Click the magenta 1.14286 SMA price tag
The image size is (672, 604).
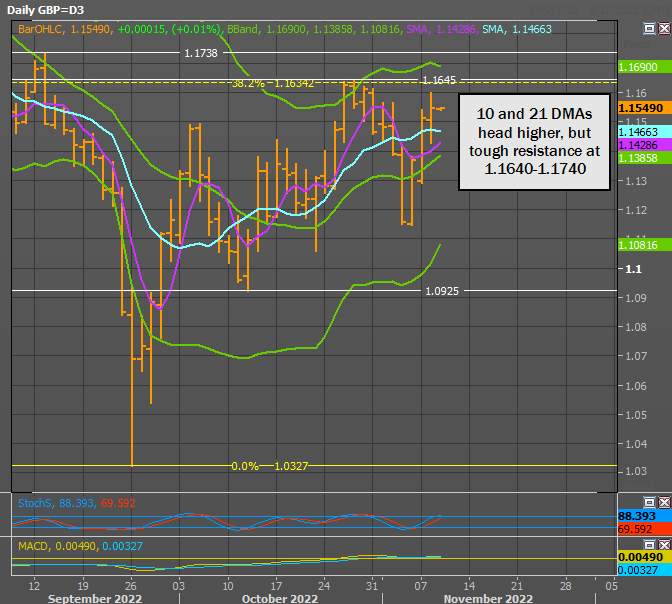pyautogui.click(x=645, y=145)
